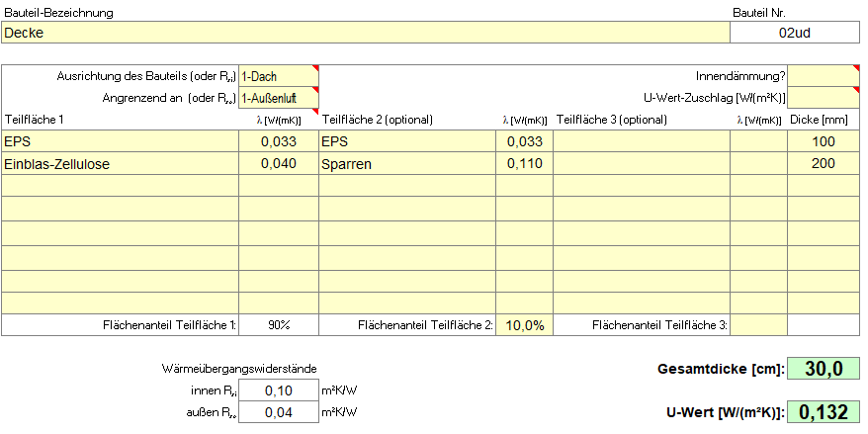
Task: Click the 0,040 lambda value cell
Action: point(280,163)
